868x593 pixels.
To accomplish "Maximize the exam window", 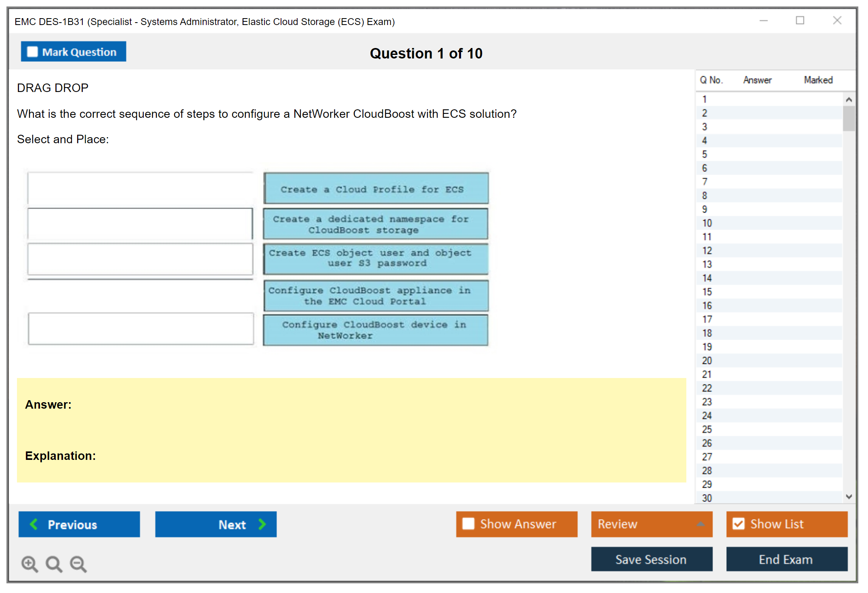I will point(800,21).
